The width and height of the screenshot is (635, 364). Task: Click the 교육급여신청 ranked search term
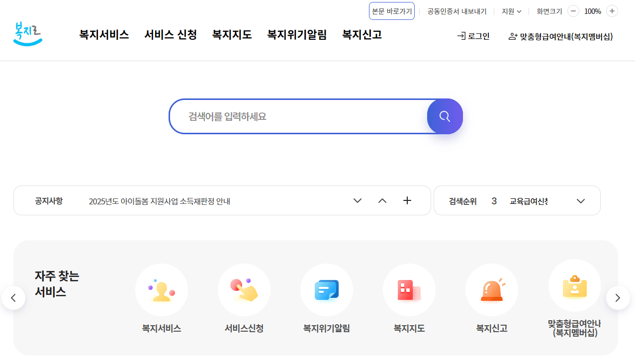pos(529,201)
